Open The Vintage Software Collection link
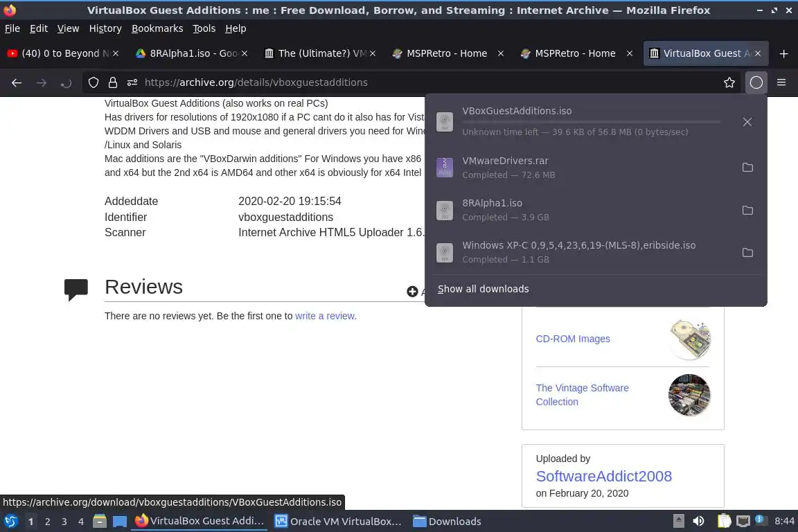 point(582,395)
